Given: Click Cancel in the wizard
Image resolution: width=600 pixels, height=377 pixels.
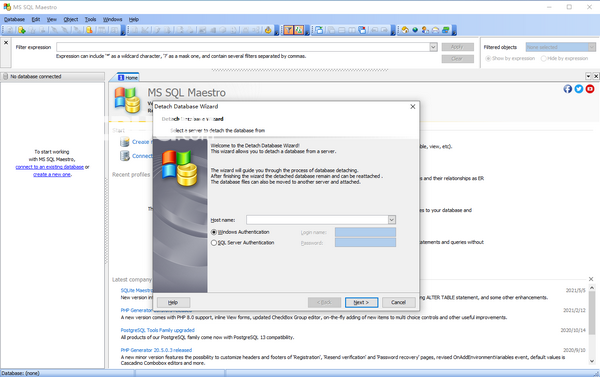Looking at the screenshot, I should pos(398,302).
